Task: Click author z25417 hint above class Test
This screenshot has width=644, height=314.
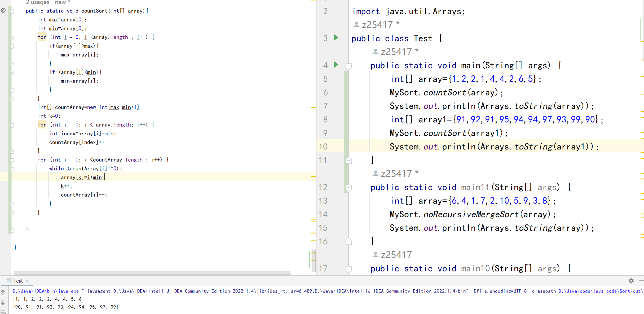Action: pos(377,25)
